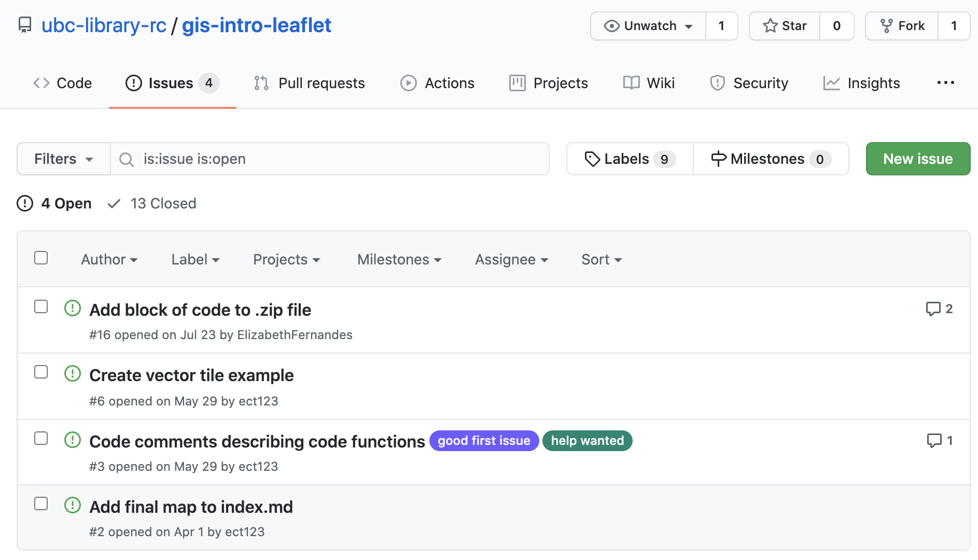Click the green "help wanted" label
Viewport: 978px width, 560px height.
point(587,441)
